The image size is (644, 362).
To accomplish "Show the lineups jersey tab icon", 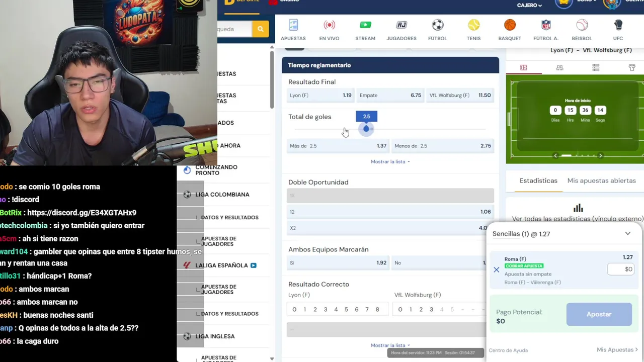I will 632,67.
